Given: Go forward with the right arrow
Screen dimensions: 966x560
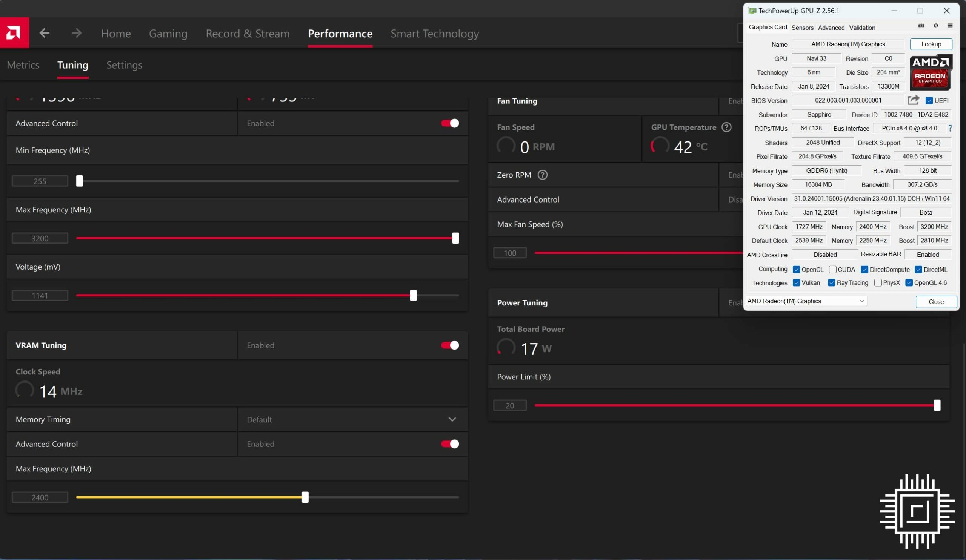Looking at the screenshot, I should (x=77, y=33).
